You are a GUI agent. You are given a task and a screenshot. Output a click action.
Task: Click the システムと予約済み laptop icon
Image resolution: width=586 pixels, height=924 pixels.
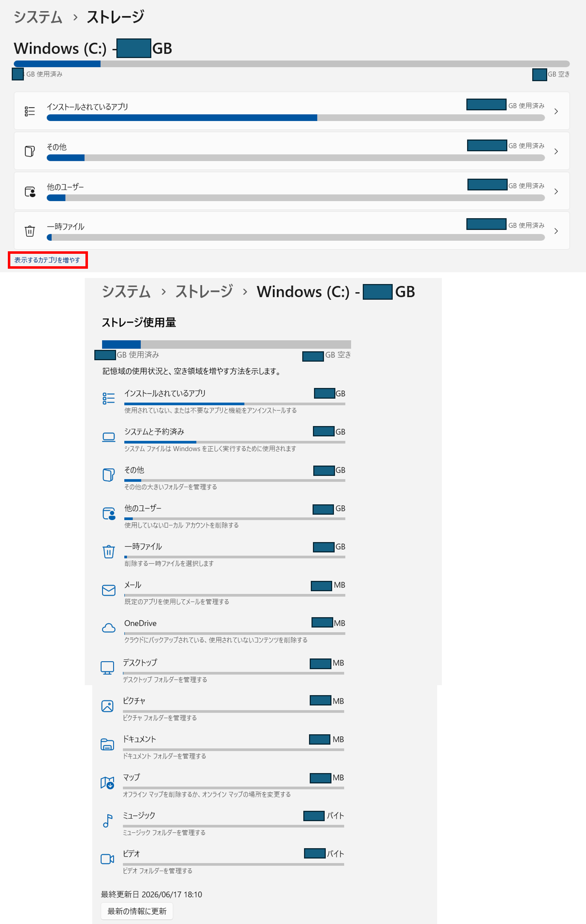coord(109,437)
